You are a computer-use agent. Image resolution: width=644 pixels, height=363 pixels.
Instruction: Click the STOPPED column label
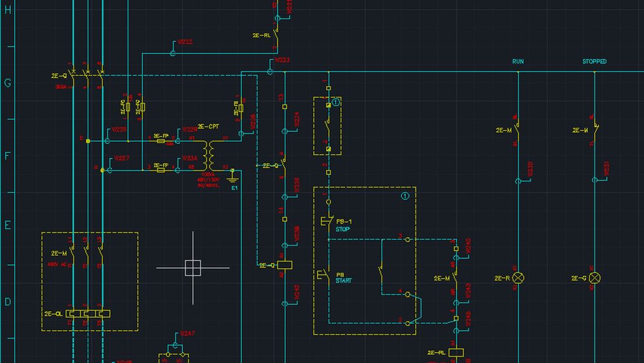(594, 61)
